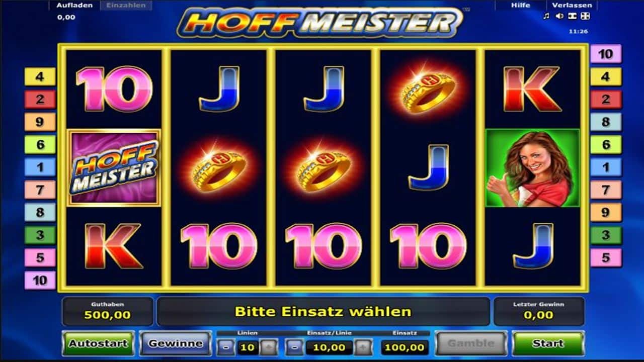The height and width of the screenshot is (362, 644).
Task: Click the minus button for Linien
Action: tap(226, 347)
